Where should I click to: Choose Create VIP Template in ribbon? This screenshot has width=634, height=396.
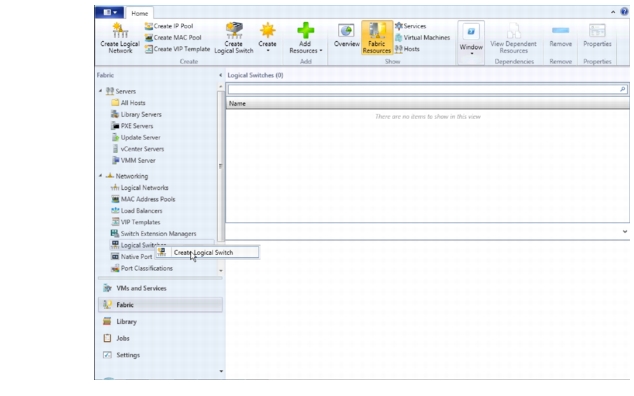178,49
